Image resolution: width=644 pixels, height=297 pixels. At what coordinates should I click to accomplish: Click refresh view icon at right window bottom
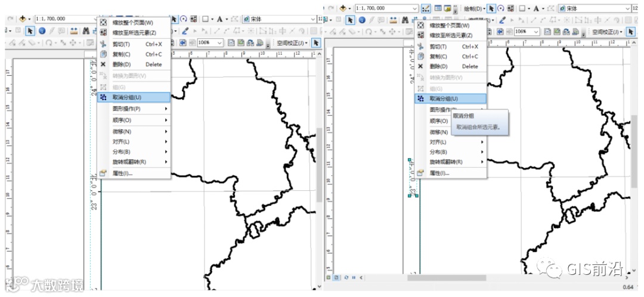coord(346,277)
